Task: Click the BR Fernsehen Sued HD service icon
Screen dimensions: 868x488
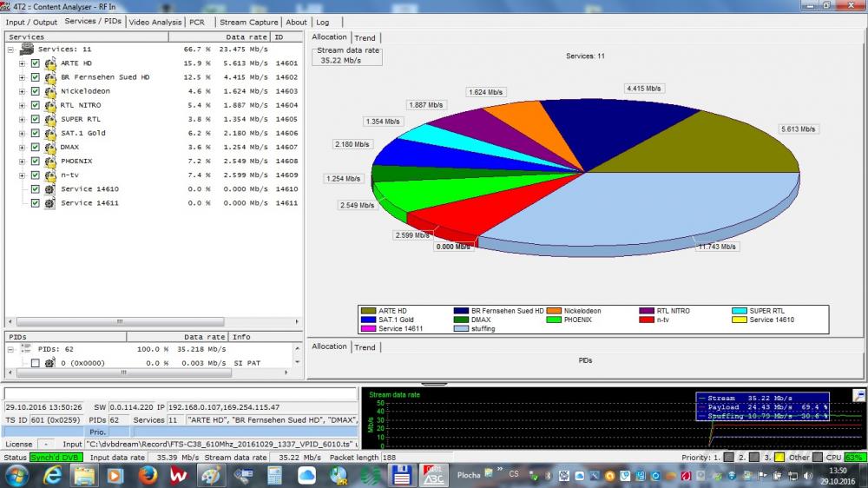Action: click(x=50, y=77)
